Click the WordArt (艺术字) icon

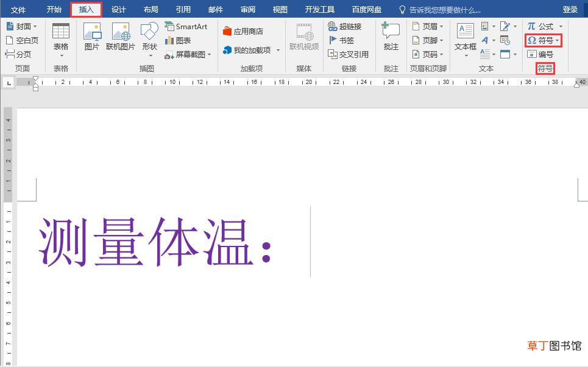click(485, 40)
